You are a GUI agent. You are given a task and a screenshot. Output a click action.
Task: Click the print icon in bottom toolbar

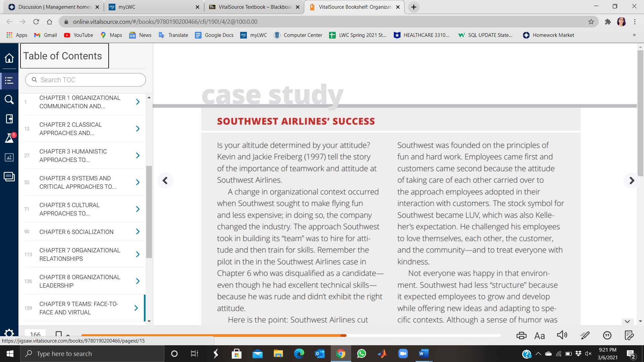521,336
